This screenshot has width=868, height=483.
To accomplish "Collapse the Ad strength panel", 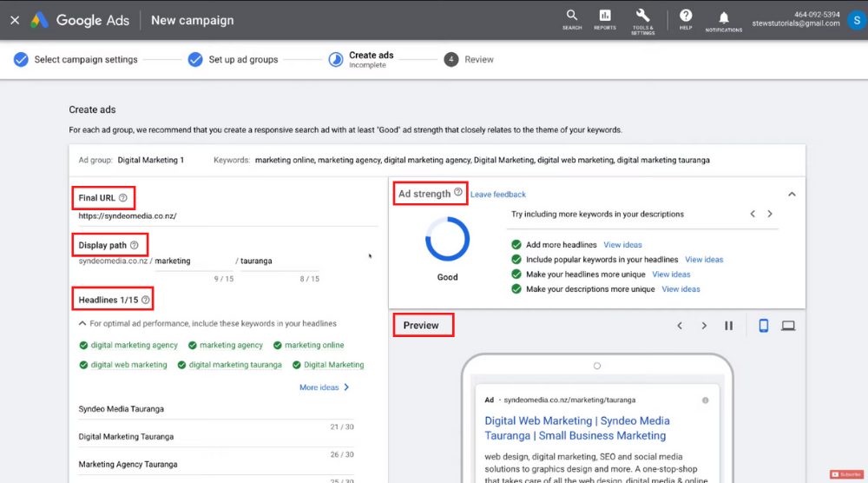I will point(792,195).
